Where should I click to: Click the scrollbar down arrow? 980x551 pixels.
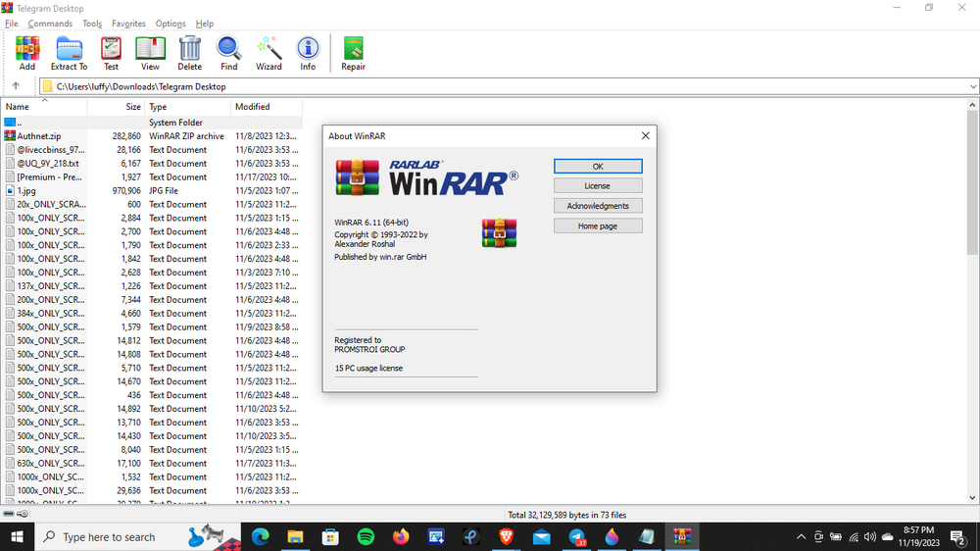[972, 498]
